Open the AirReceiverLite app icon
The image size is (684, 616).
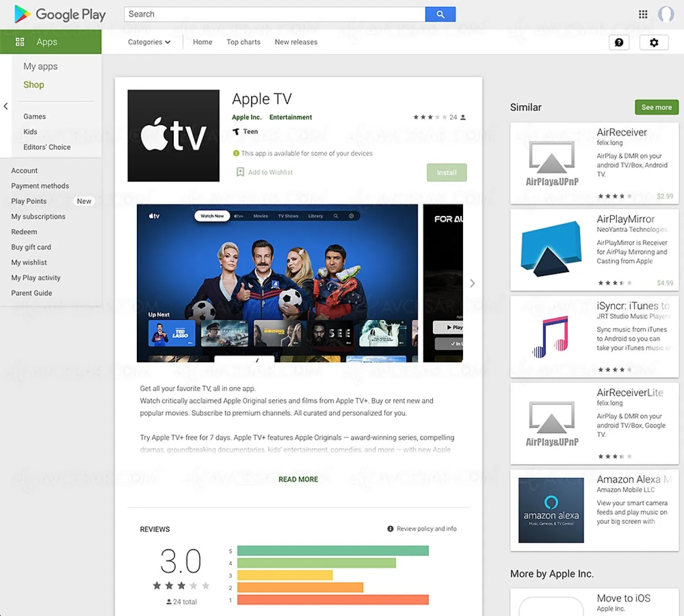(x=552, y=423)
